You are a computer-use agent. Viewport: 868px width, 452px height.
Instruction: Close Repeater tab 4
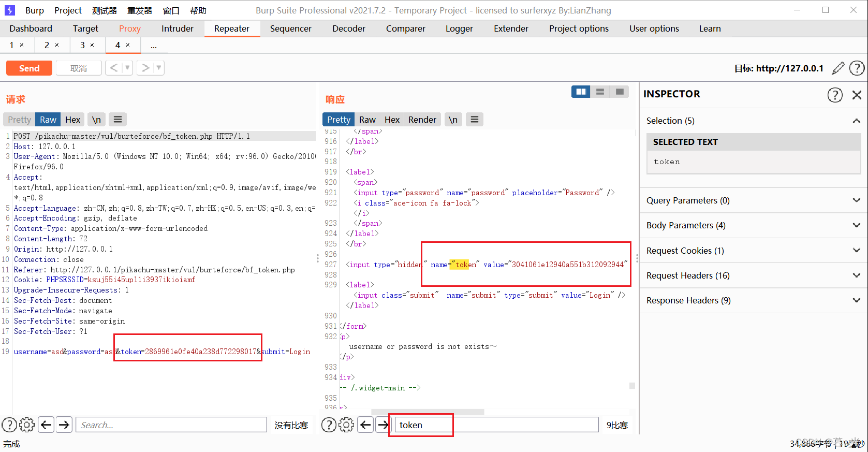pyautogui.click(x=128, y=45)
